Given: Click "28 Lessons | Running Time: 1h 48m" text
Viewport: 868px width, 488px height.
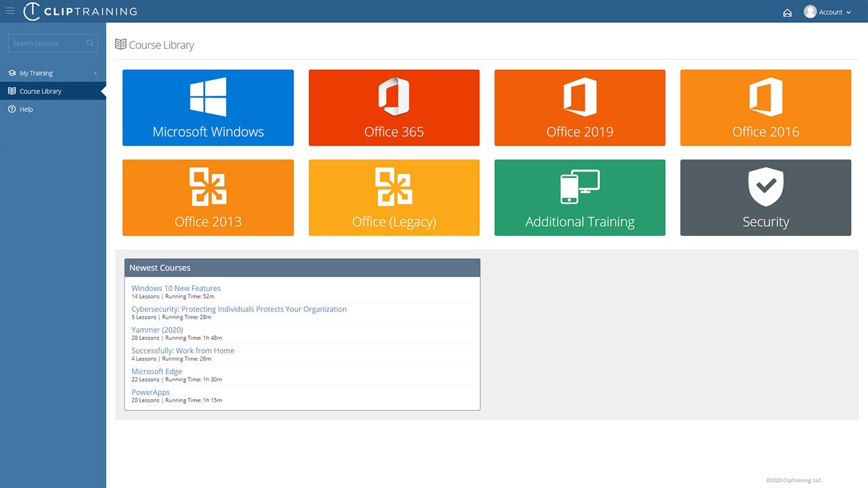Looking at the screenshot, I should pos(177,338).
